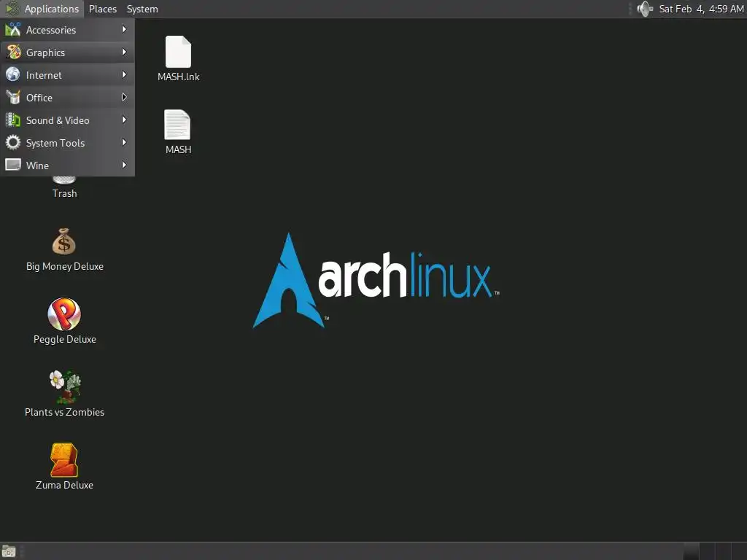
Task: Click the show desktop icon in bottom panel
Action: (9, 551)
